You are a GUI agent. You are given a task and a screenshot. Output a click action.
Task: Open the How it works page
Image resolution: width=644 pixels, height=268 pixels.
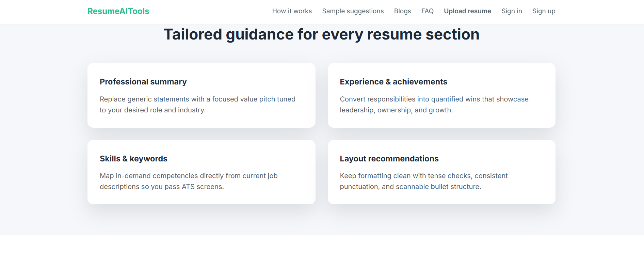(292, 11)
